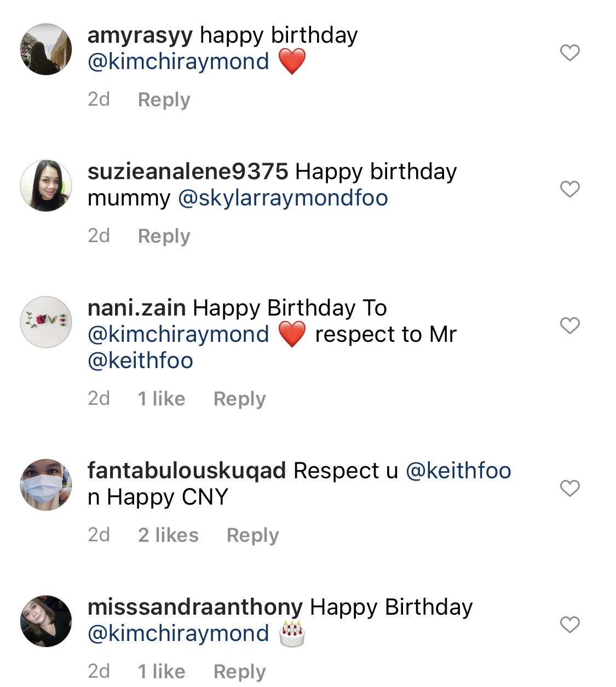Reply to fantabulouskuqad's comment

coord(252,535)
